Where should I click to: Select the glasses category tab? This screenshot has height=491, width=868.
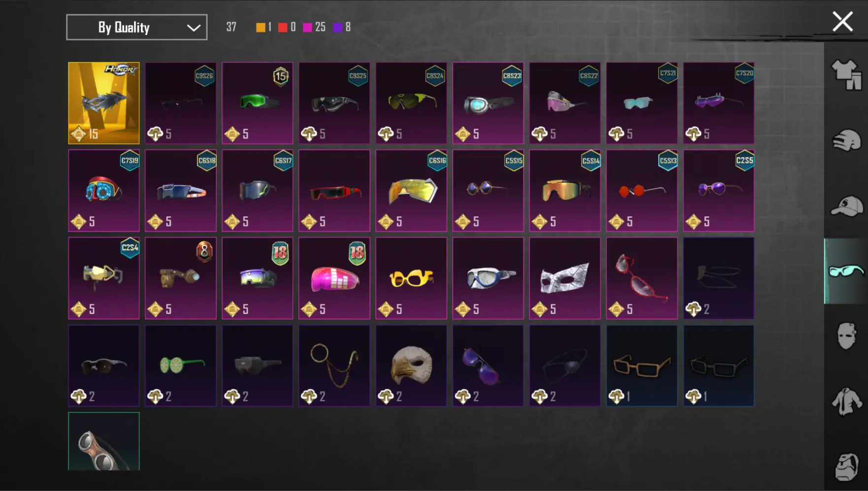(846, 271)
